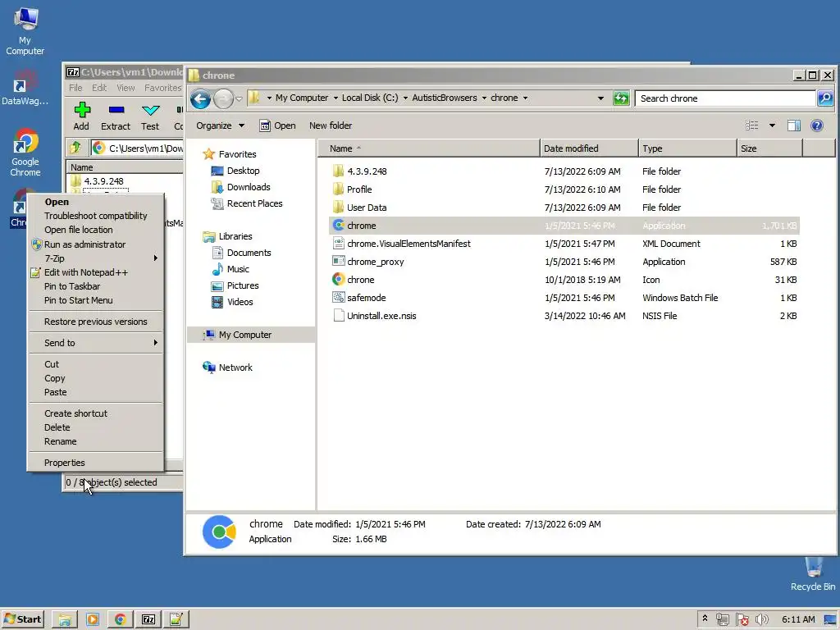Choose Open in the context menu
This screenshot has height=630, width=840.
[95, 202]
